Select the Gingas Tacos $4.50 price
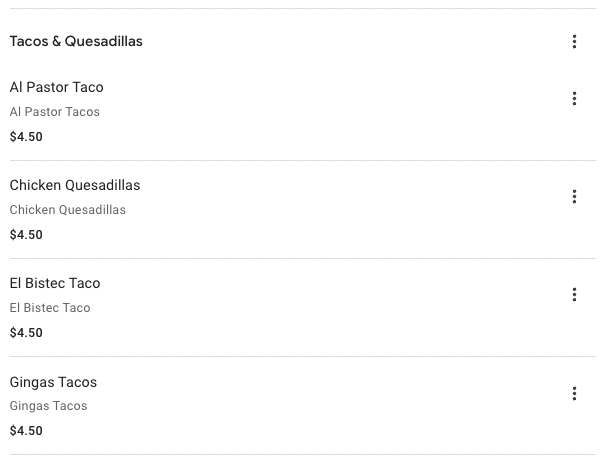Viewport: 607px width, 474px height. (x=26, y=431)
